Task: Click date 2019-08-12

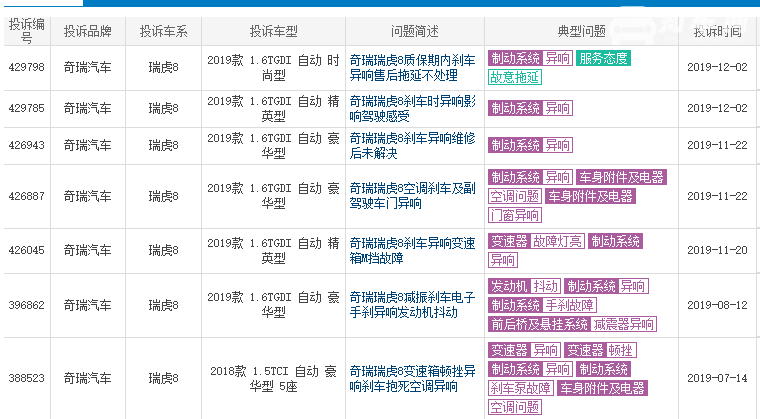Action: (717, 305)
